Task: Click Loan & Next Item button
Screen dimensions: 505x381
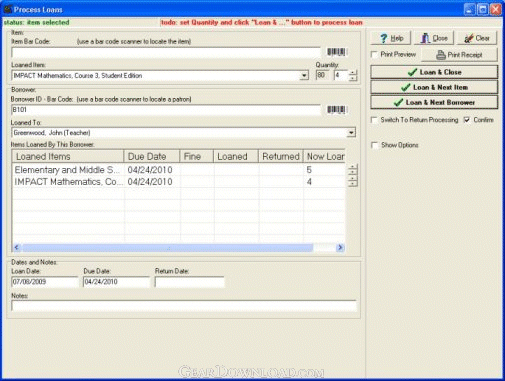Action: click(434, 87)
